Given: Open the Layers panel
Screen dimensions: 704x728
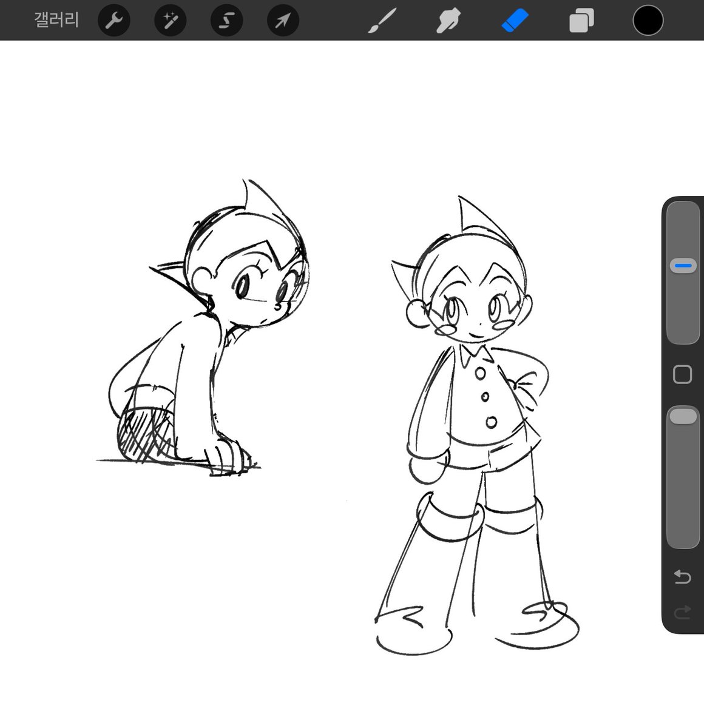Looking at the screenshot, I should click(x=581, y=21).
